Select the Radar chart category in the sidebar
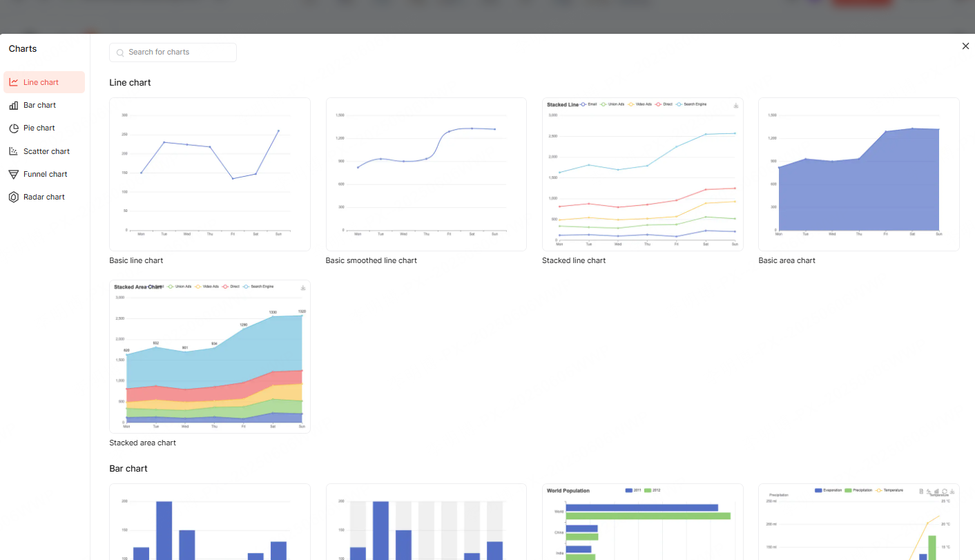975x560 pixels. pos(43,197)
